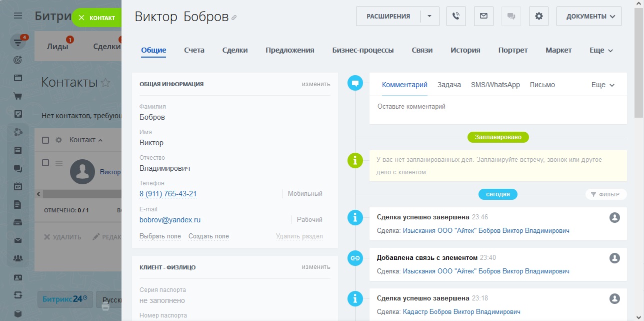Check the Виктор contact row checkbox
The height and width of the screenshot is (321, 644).
pyautogui.click(x=45, y=163)
